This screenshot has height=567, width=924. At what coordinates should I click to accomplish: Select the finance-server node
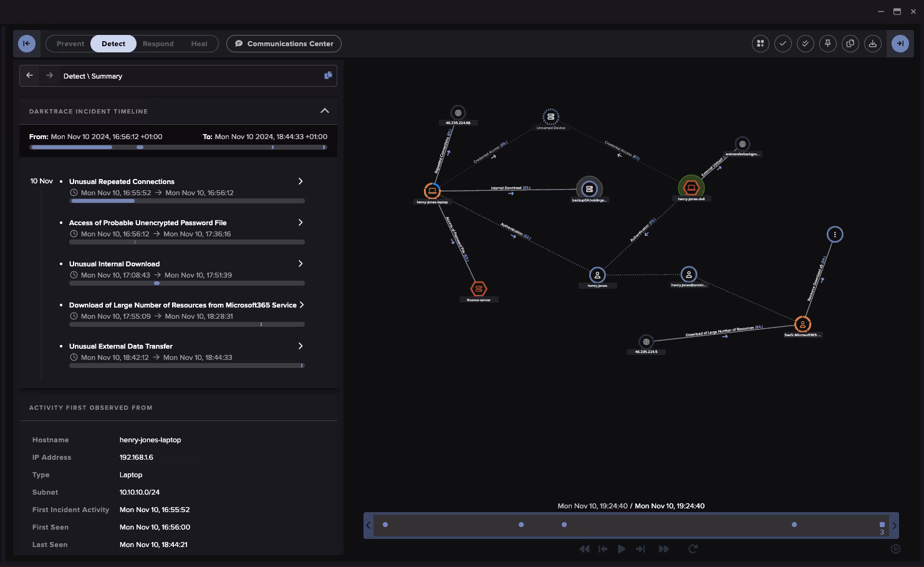(478, 288)
